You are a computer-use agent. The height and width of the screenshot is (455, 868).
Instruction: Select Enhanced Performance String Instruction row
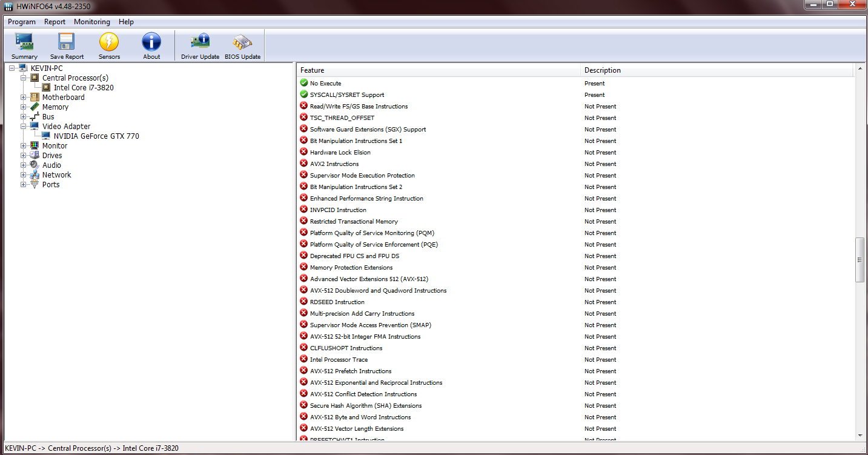tap(575, 198)
